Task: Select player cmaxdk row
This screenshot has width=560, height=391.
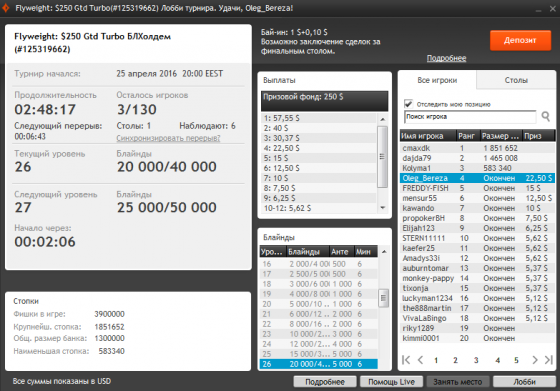Action: click(x=477, y=148)
